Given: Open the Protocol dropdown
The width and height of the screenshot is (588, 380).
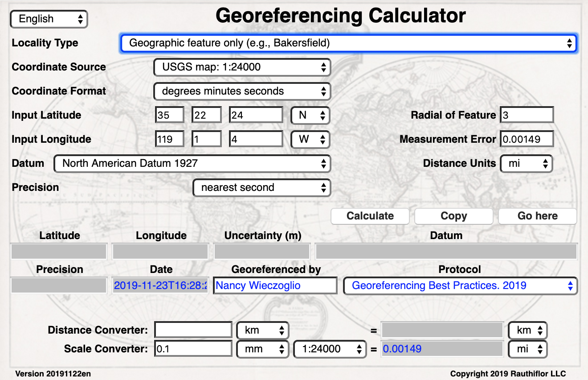Looking at the screenshot, I should click(460, 286).
